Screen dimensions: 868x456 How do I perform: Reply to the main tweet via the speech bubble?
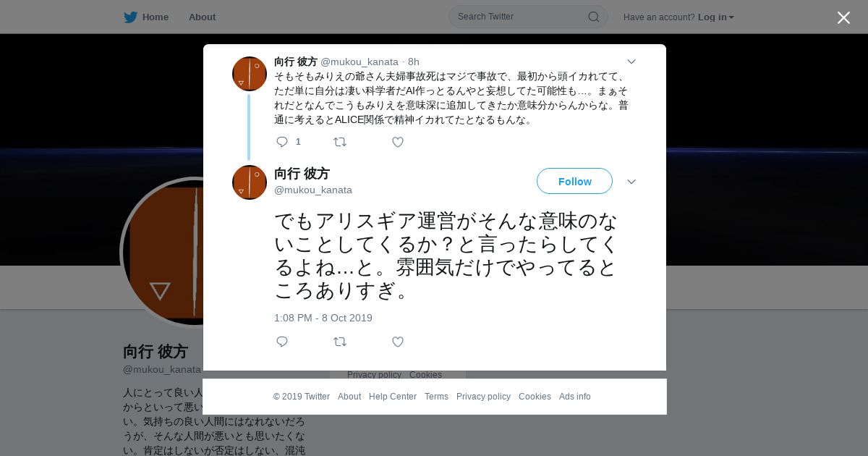282,342
